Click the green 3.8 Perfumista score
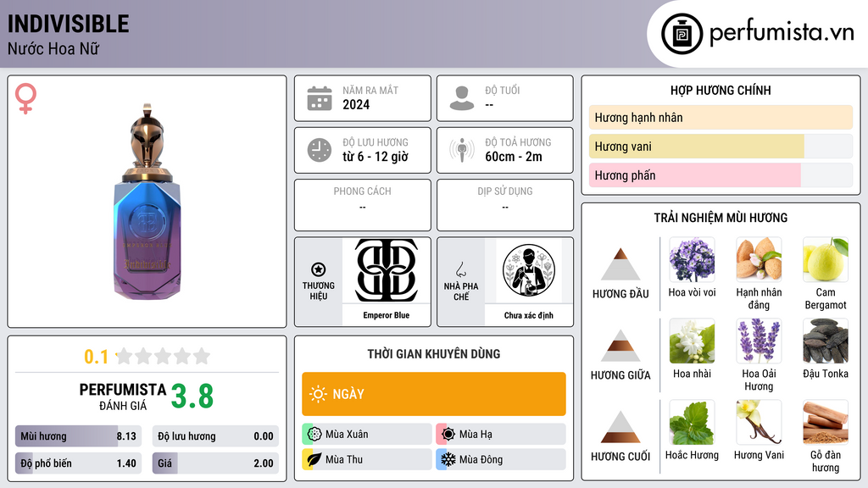The width and height of the screenshot is (868, 488). click(192, 396)
